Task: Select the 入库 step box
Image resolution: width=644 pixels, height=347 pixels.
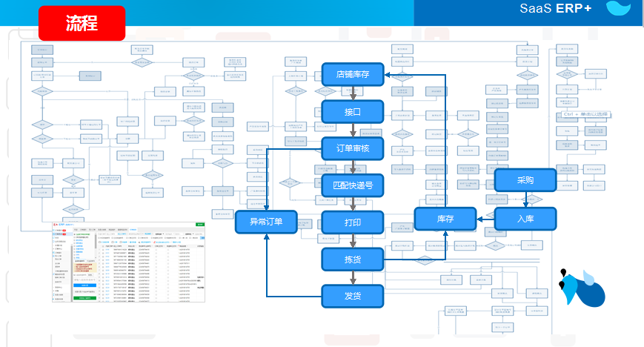Action: (x=525, y=218)
